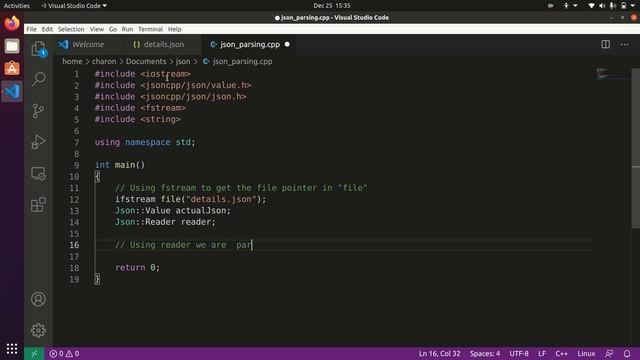Click the remote window indicator in status bar
This screenshot has height=360, width=640.
tap(34, 353)
